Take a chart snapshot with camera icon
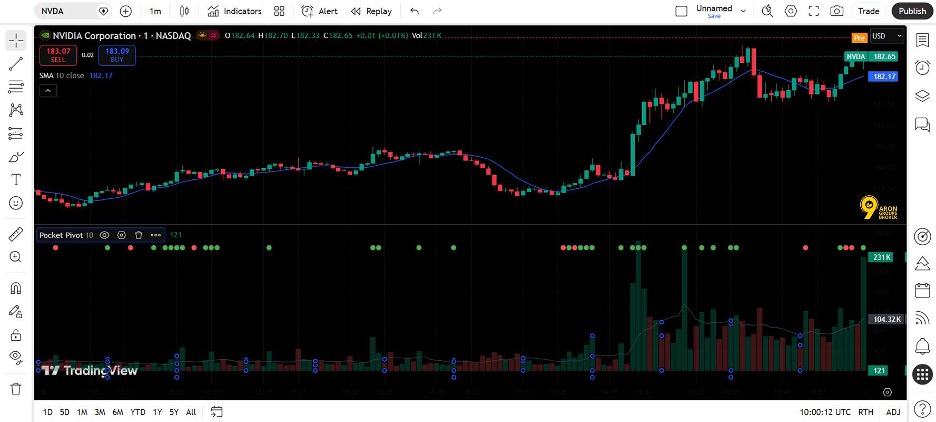 [x=837, y=11]
